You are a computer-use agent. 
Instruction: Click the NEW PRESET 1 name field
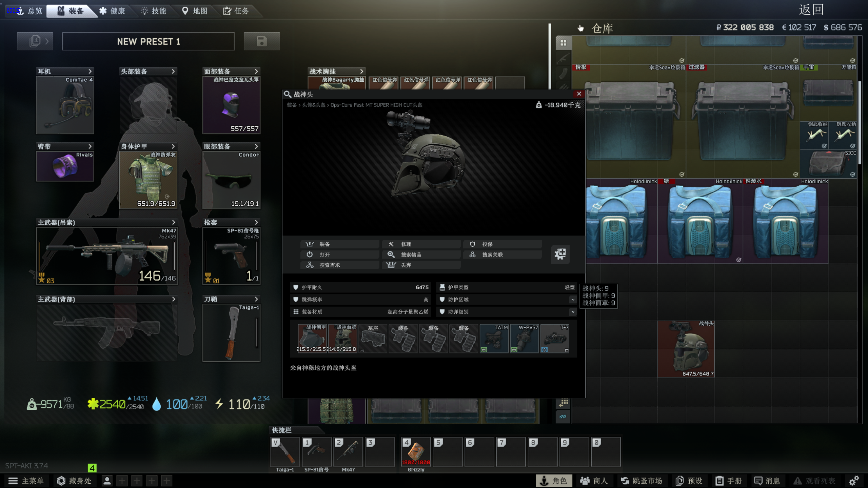tap(149, 41)
